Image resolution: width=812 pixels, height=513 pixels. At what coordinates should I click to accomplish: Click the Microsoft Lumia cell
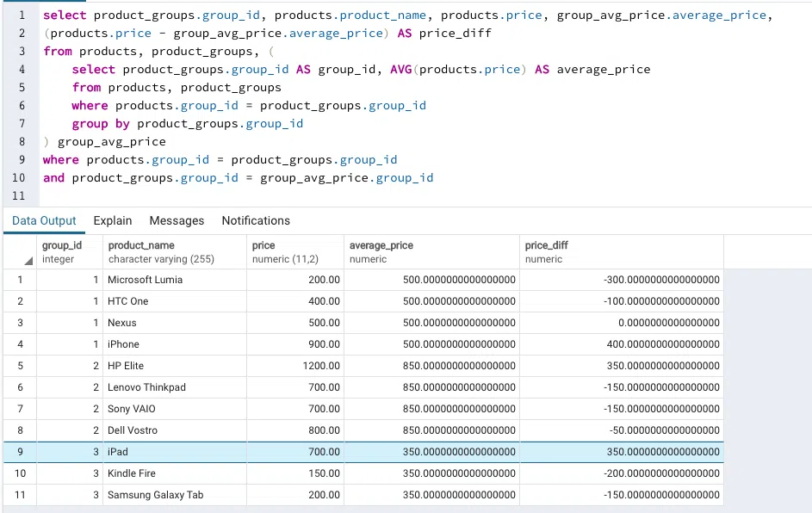(175, 280)
